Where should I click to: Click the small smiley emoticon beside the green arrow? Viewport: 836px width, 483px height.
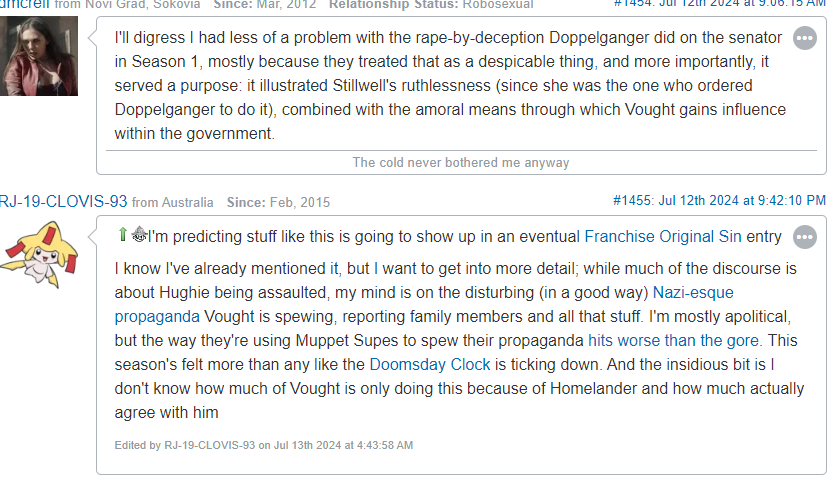tap(139, 235)
